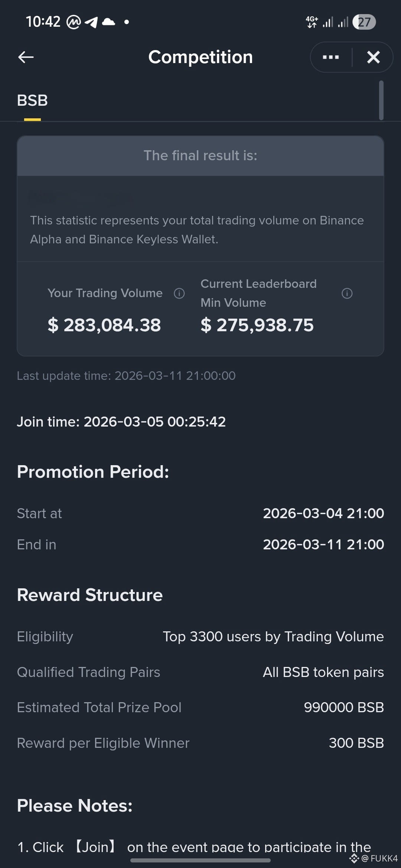Tap the battery indicator showing 27
The width and height of the screenshot is (401, 868).
pyautogui.click(x=364, y=22)
